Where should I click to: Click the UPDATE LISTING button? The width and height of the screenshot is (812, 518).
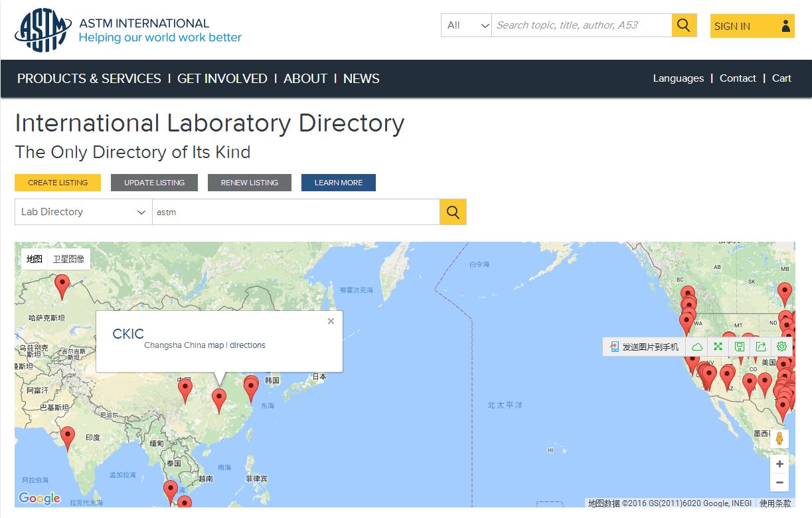[154, 183]
